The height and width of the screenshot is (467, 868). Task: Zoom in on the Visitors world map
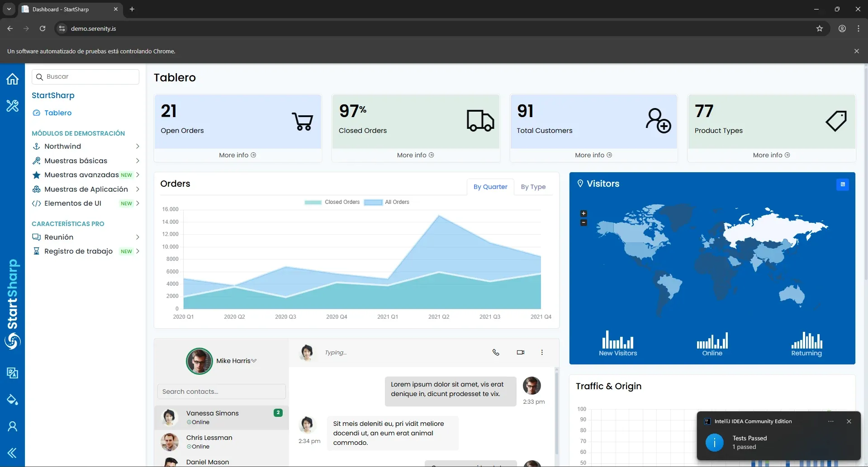(x=583, y=213)
